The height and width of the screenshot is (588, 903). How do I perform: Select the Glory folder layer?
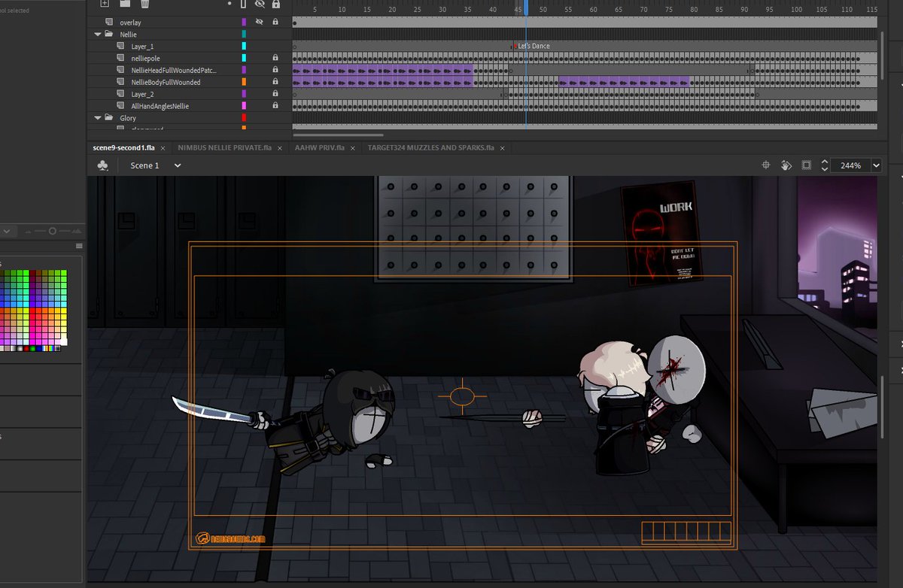(128, 118)
